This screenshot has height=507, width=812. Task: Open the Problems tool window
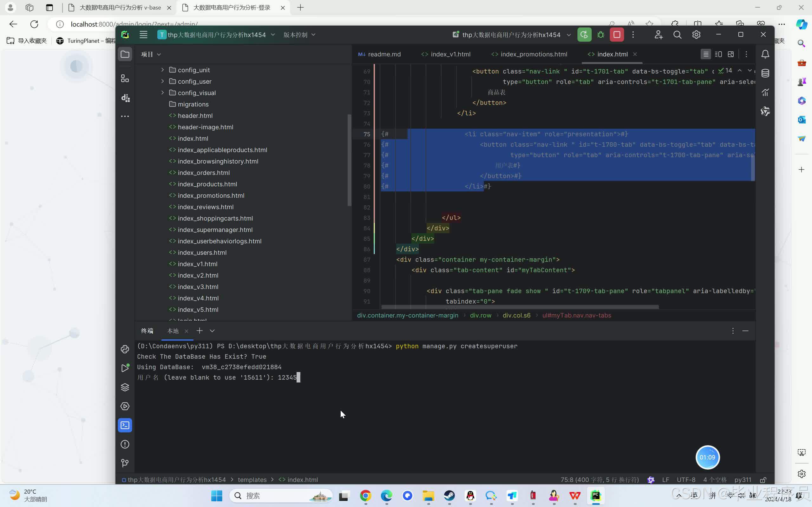click(125, 444)
